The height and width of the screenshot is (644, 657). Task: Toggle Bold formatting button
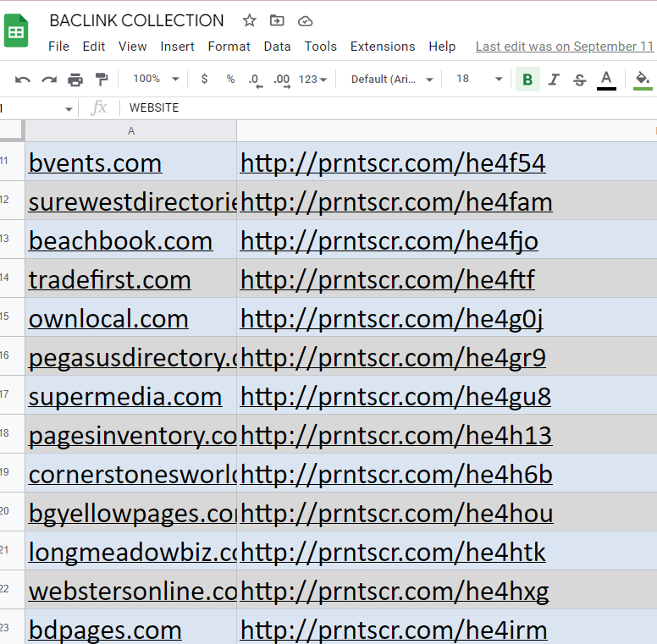pos(527,80)
